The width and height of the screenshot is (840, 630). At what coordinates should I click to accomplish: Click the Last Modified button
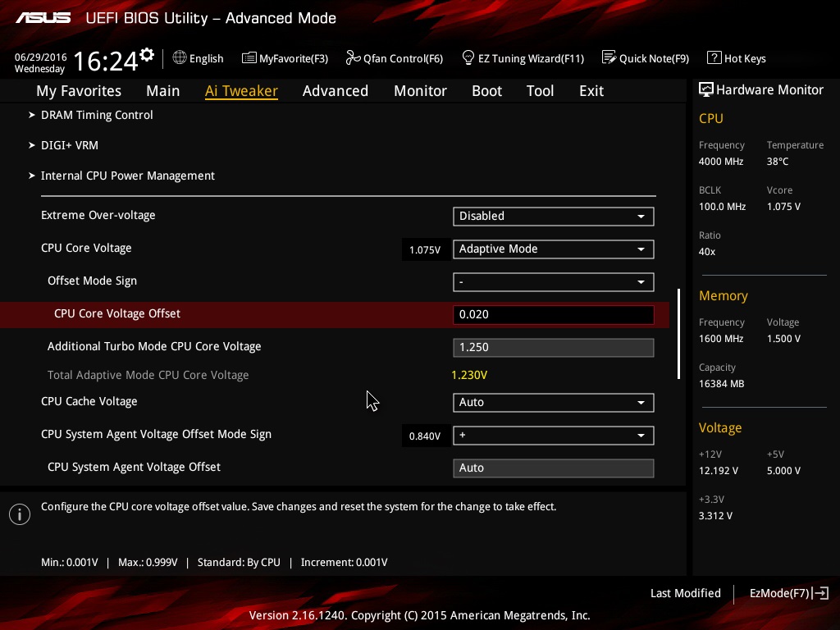tap(685, 593)
